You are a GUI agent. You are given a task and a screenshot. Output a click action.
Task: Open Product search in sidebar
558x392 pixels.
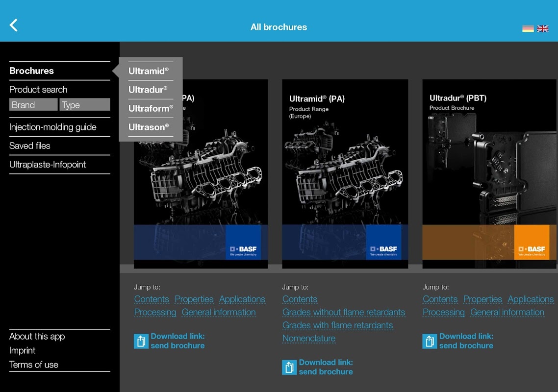click(38, 90)
